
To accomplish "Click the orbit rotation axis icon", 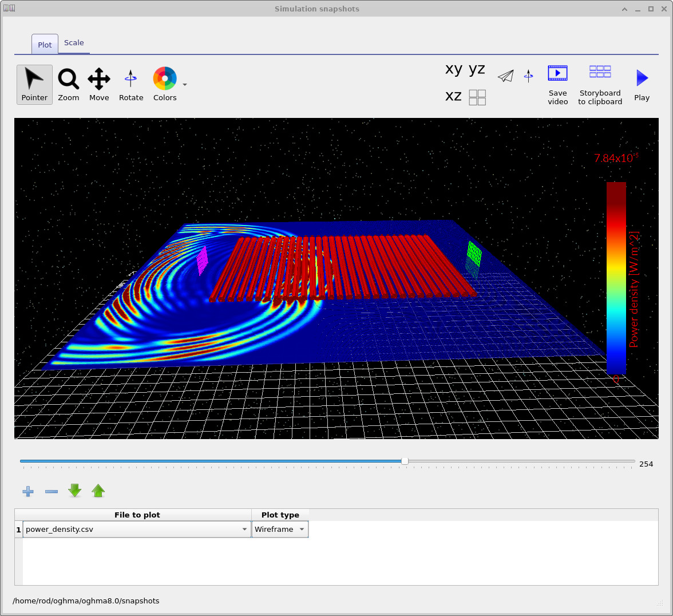I will 528,76.
